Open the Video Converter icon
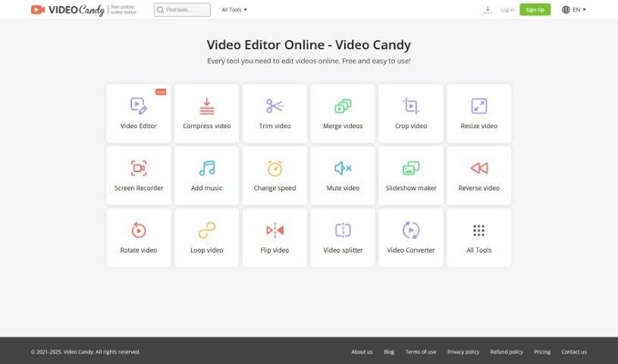Viewport: 618px width, 364px height. pos(411,230)
